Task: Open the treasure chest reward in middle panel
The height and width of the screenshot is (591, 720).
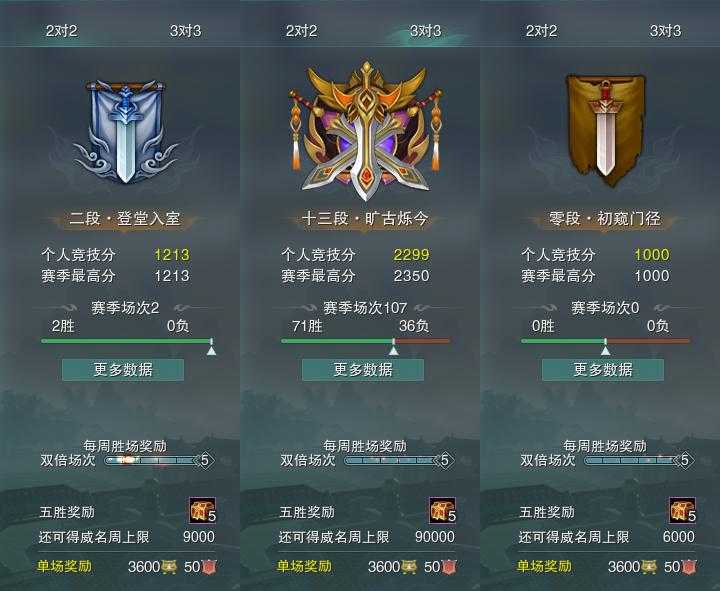Action: [x=442, y=510]
